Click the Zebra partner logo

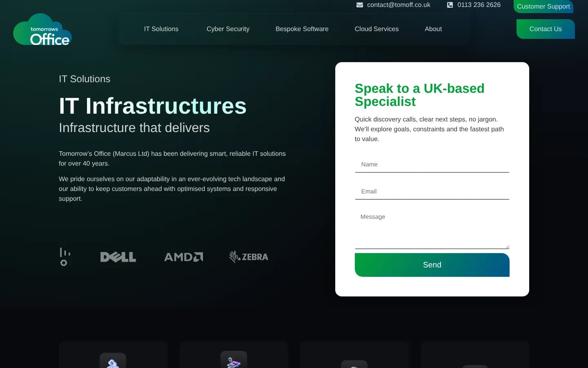point(249,257)
